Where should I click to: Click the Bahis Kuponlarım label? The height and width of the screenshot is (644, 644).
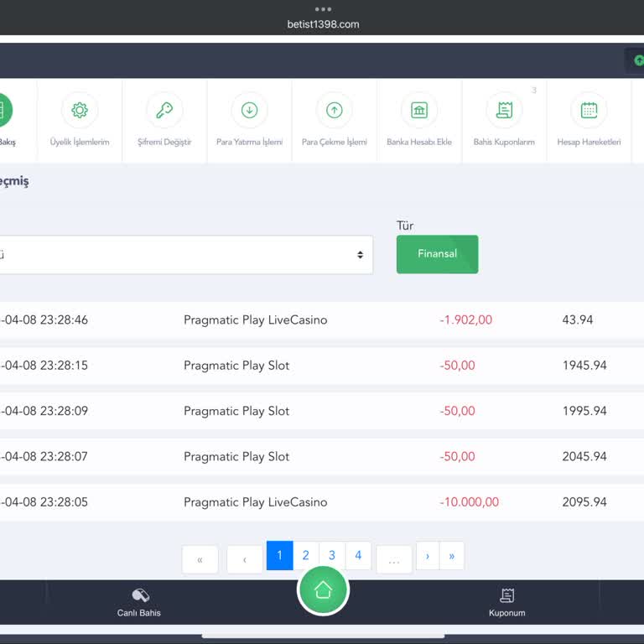pos(504,142)
